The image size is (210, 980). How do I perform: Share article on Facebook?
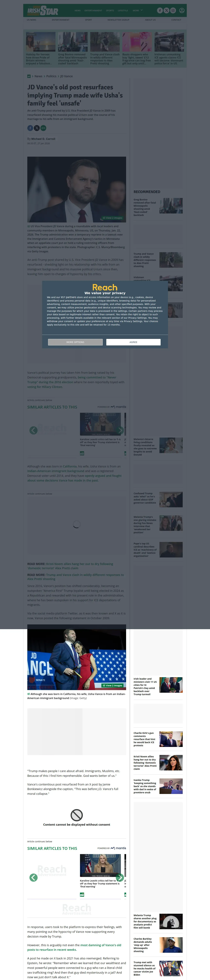click(x=30, y=128)
